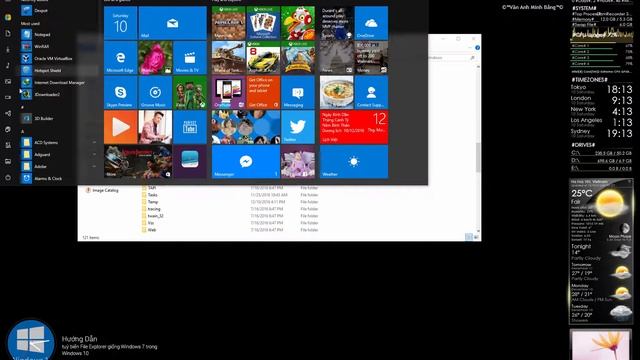The height and width of the screenshot is (360, 640).
Task: Open the Mail tile
Action: [x=173, y=23]
